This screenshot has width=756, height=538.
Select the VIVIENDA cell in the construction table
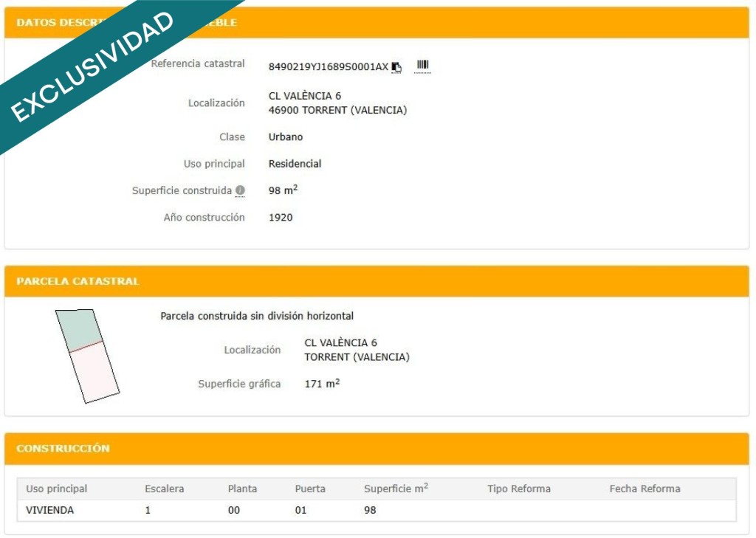point(49,510)
